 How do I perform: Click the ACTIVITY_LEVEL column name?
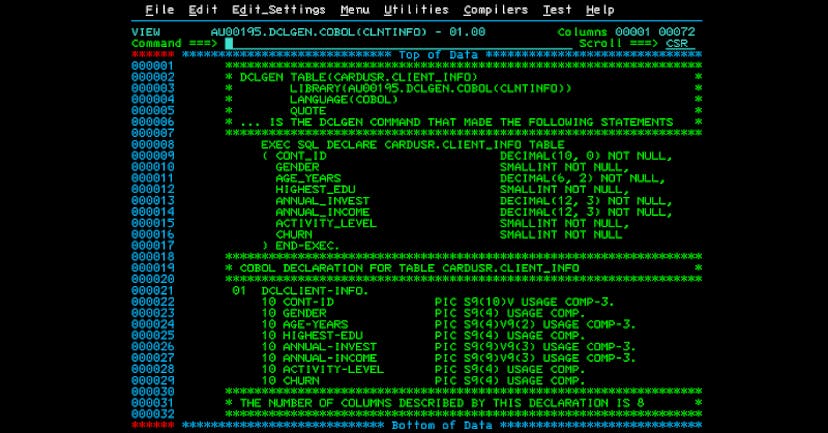(326, 223)
